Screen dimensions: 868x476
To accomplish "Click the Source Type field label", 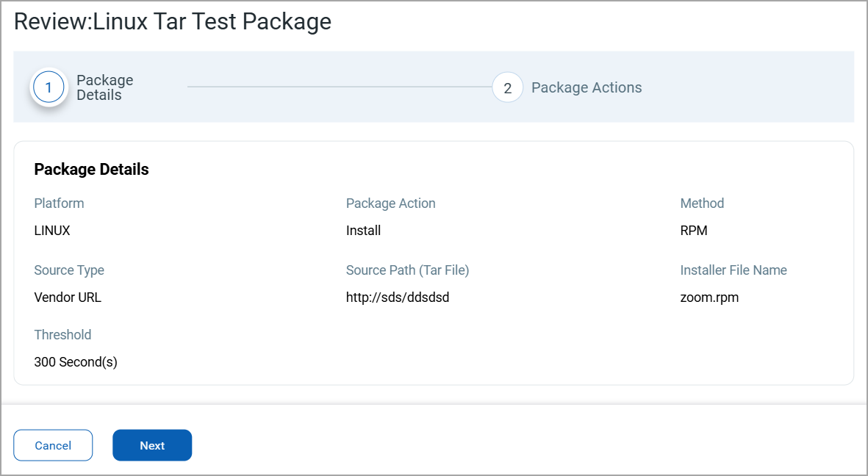I will coord(69,270).
